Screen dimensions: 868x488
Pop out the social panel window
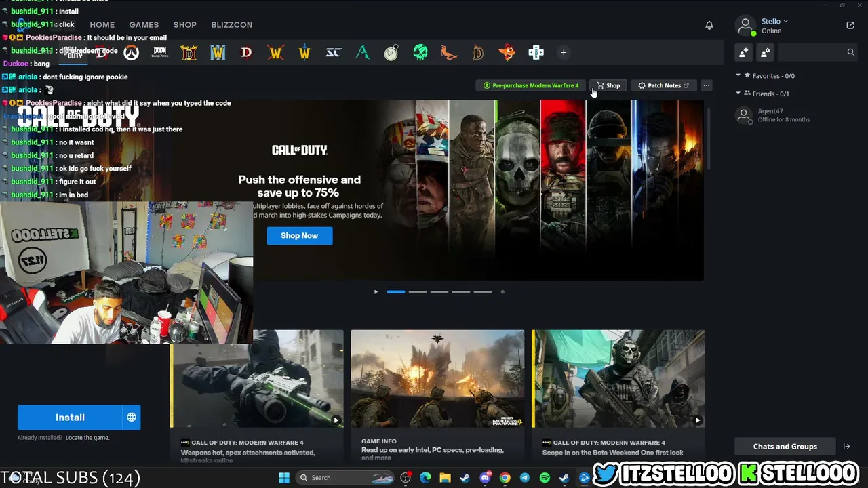tap(850, 25)
